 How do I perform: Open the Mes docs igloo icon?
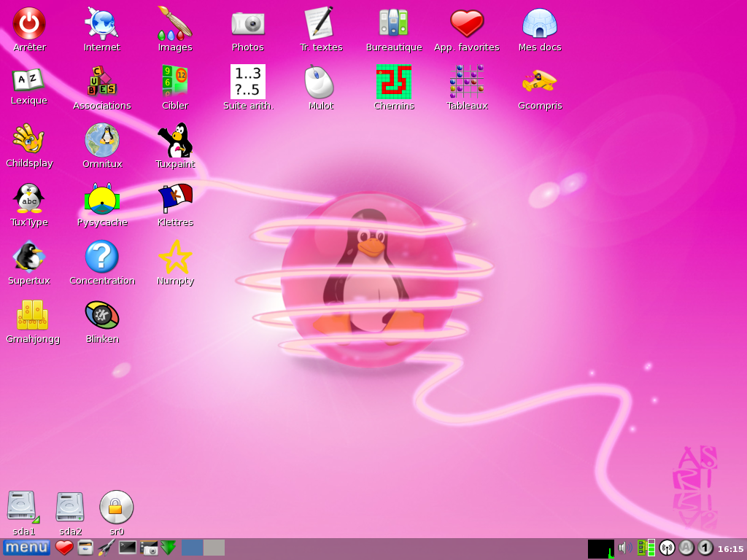click(x=540, y=23)
